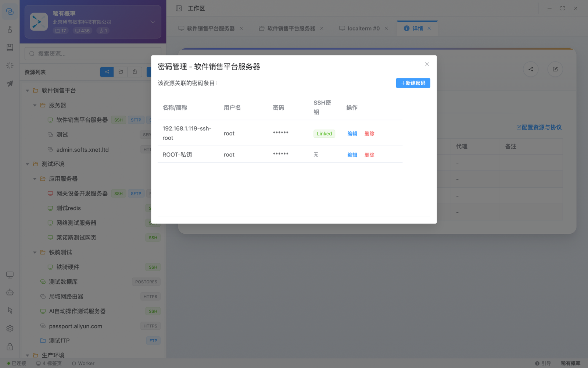
Task: Open the 配置资源与协议 link
Action: [x=539, y=127]
